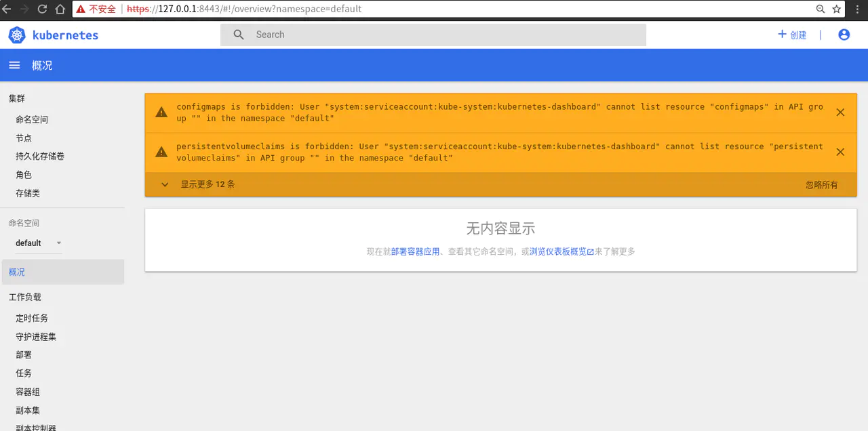Click the user account avatar icon
868x431 pixels.
pyautogui.click(x=844, y=35)
